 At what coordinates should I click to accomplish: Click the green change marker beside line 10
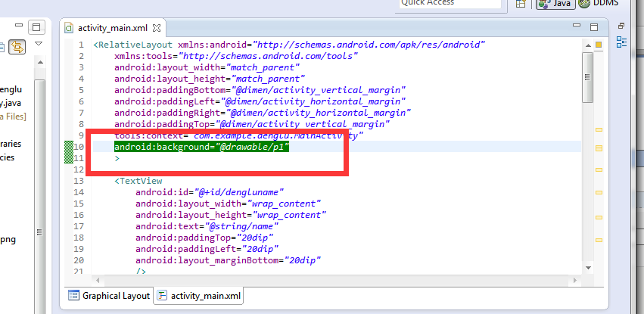[69, 152]
